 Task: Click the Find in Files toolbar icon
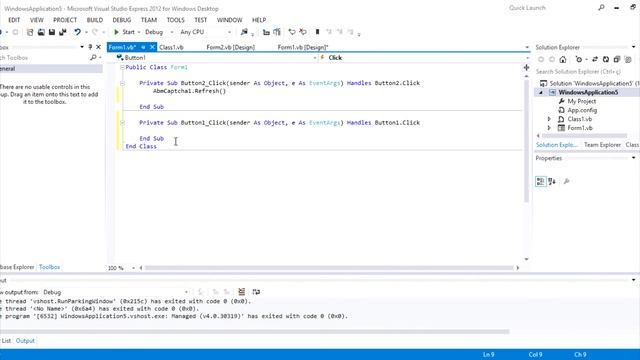(x=244, y=32)
